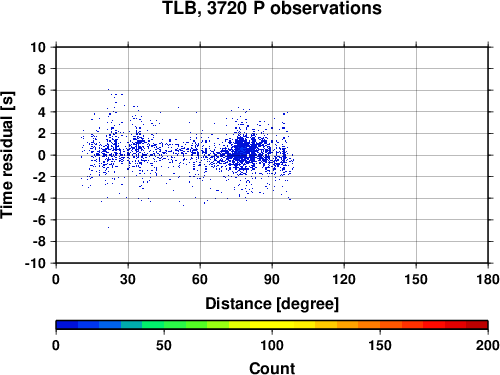
Task: Click the colorbar tick label 200
Action: (488, 345)
